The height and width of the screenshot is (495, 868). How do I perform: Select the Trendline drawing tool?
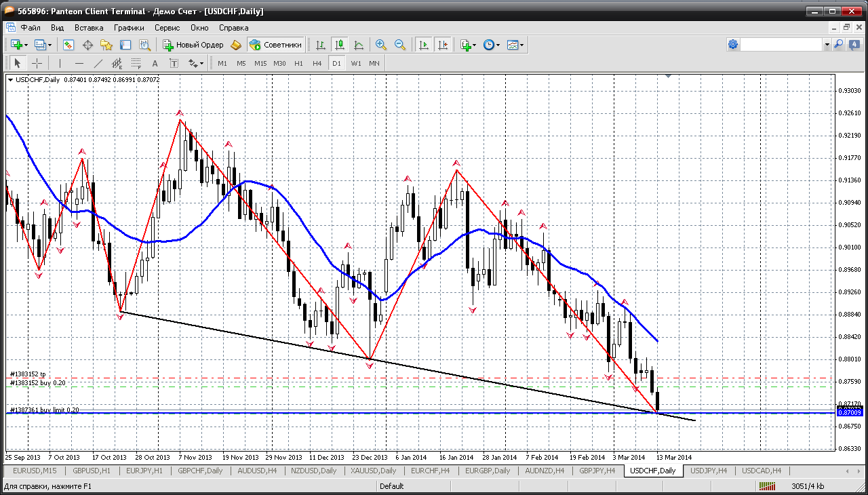coord(98,63)
